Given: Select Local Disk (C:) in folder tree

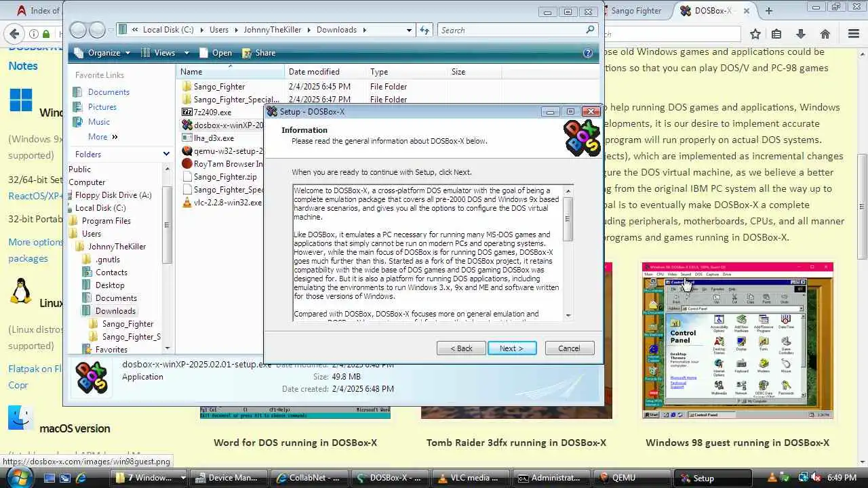Looking at the screenshot, I should pos(100,208).
